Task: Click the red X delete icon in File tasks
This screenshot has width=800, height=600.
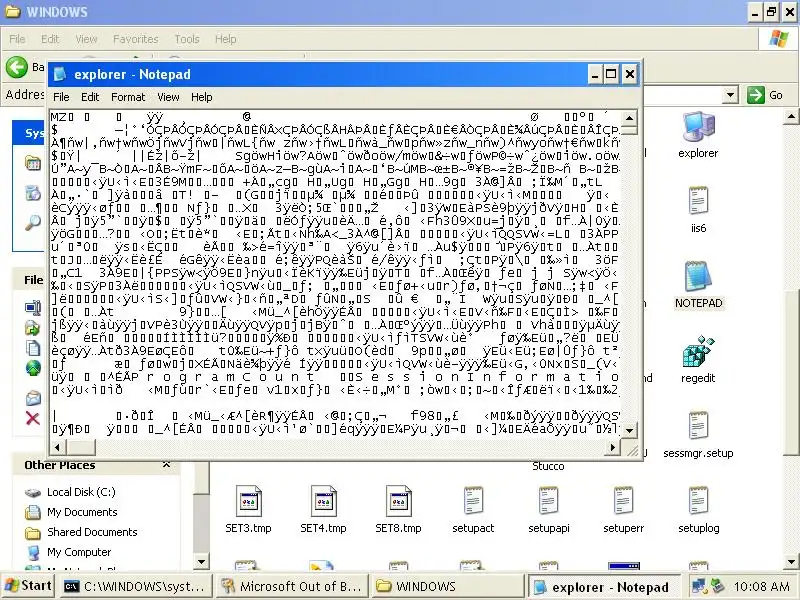Action: 33,418
